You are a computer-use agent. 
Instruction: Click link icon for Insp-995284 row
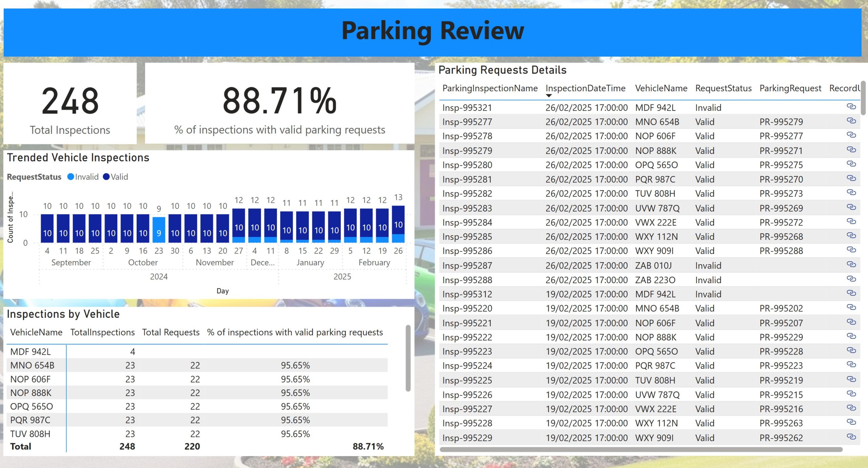click(851, 222)
